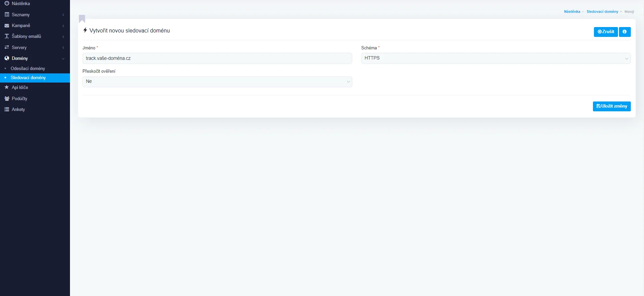Image resolution: width=644 pixels, height=296 pixels.
Task: Click the Uložit změny save button
Action: (x=612, y=106)
